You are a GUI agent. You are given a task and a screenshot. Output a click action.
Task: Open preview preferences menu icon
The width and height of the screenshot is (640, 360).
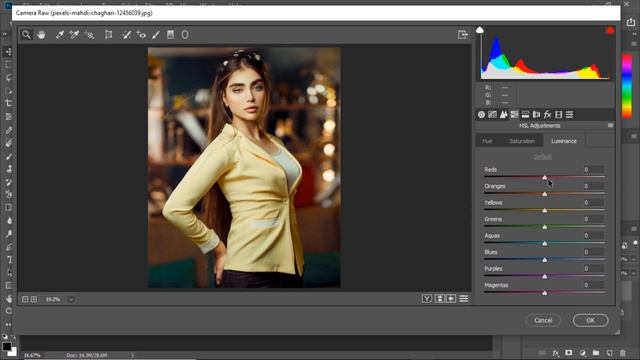point(464,299)
